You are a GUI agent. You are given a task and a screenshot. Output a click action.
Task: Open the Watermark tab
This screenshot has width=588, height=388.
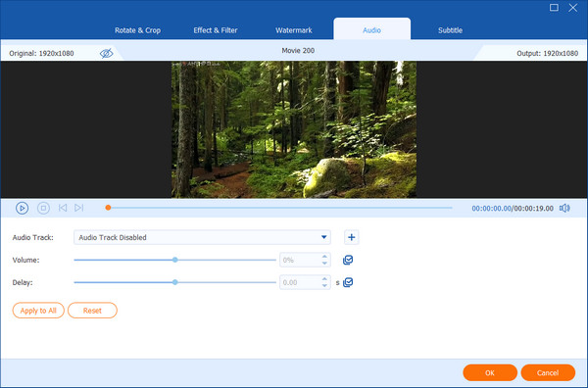(294, 30)
